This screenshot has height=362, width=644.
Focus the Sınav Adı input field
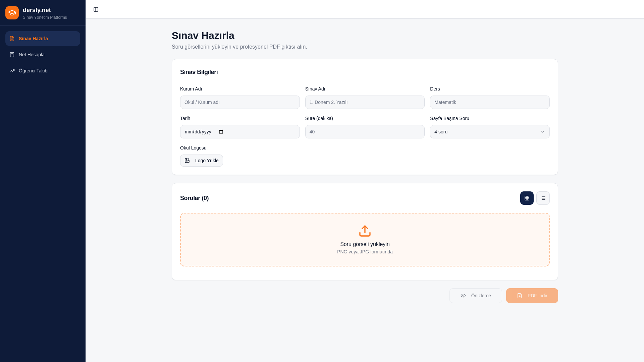[365, 102]
